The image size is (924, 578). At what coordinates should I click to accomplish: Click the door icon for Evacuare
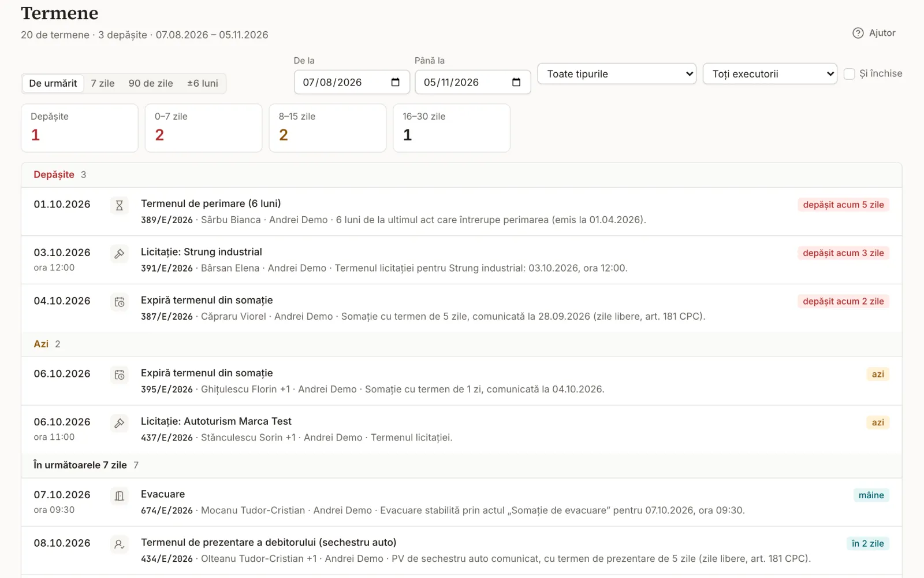click(120, 496)
